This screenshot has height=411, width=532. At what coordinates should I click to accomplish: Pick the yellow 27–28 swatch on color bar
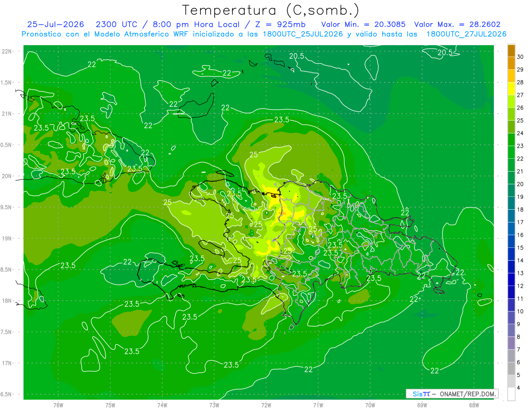point(511,88)
